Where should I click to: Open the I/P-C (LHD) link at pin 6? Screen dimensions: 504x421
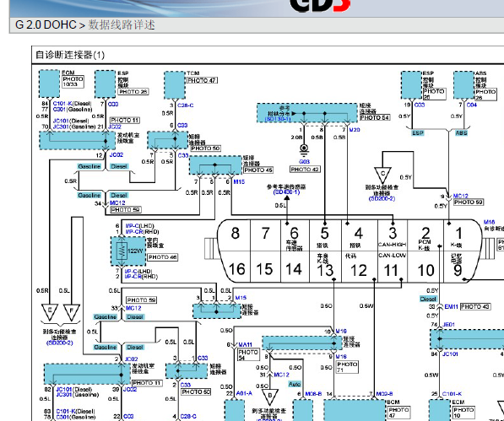140,226
